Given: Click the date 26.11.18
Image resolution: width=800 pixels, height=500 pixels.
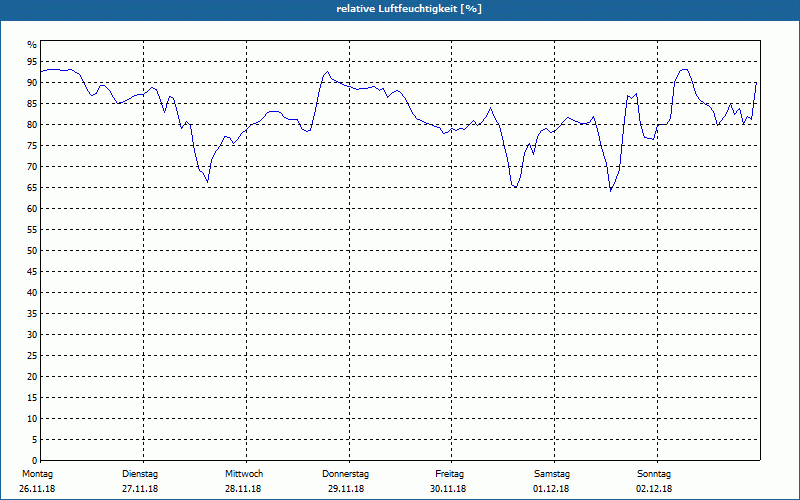Looking at the screenshot, I should [37, 489].
